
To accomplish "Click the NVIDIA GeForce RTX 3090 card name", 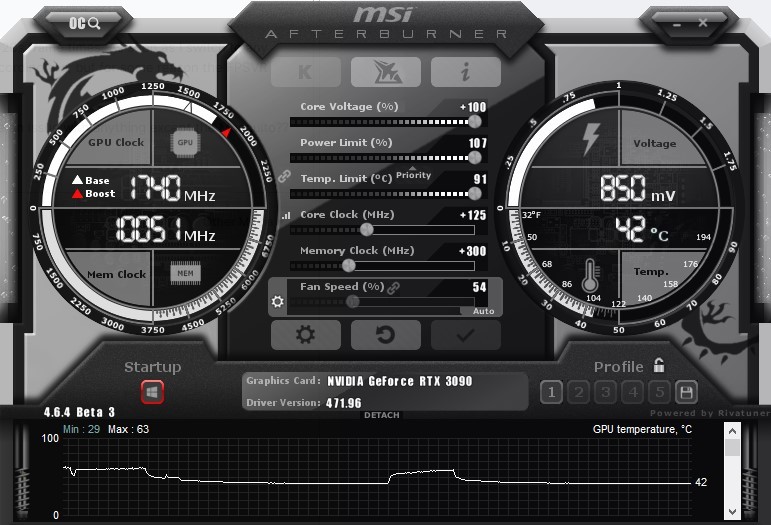I will [400, 381].
